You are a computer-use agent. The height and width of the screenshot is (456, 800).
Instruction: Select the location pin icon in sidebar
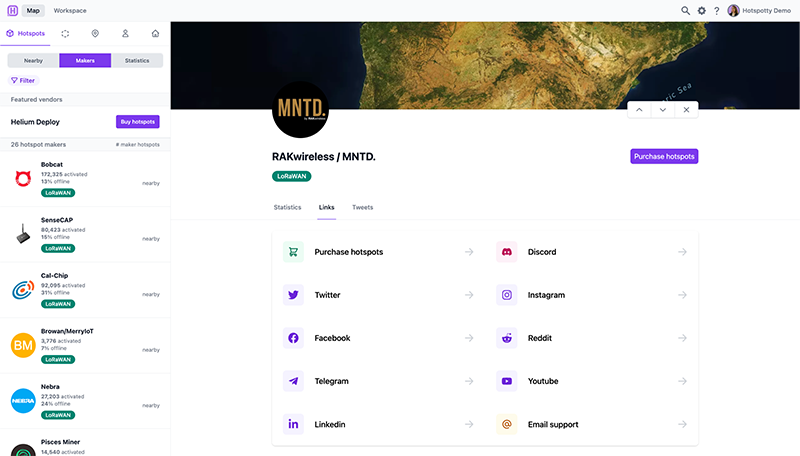point(94,33)
